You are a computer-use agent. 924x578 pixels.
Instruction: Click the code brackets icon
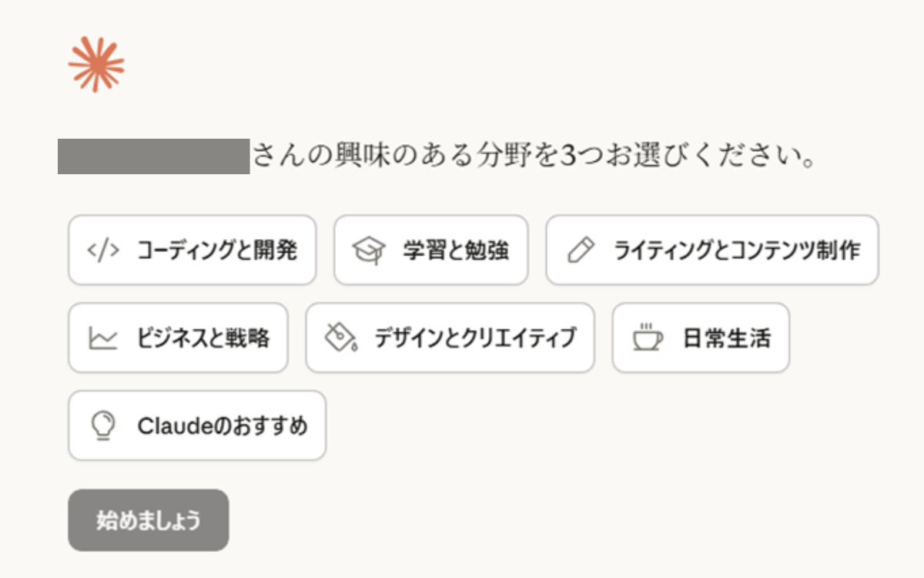pos(103,250)
